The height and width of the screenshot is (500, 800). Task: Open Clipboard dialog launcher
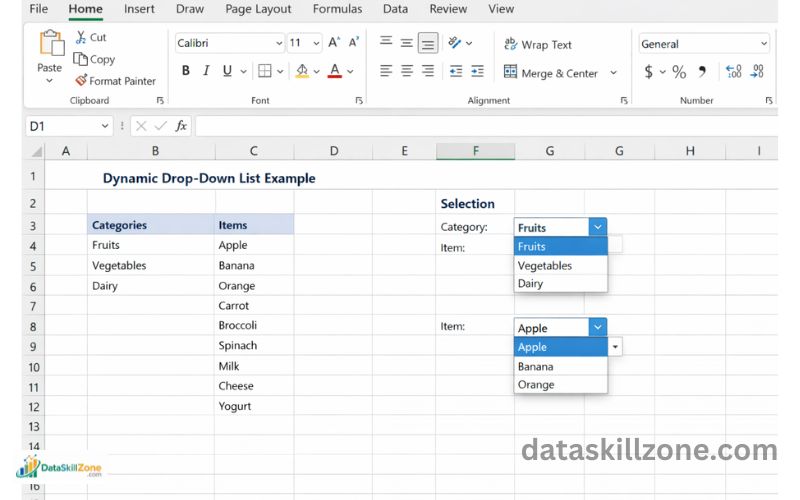(x=160, y=101)
